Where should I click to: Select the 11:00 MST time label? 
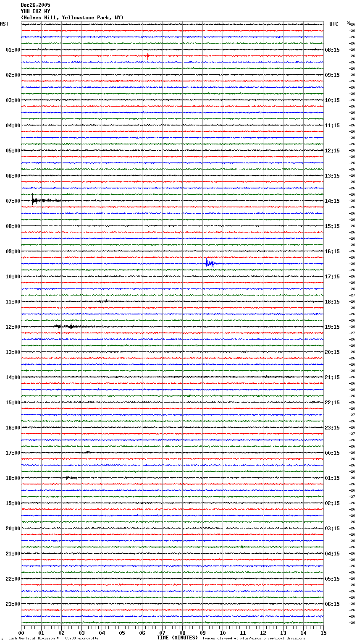click(x=13, y=302)
